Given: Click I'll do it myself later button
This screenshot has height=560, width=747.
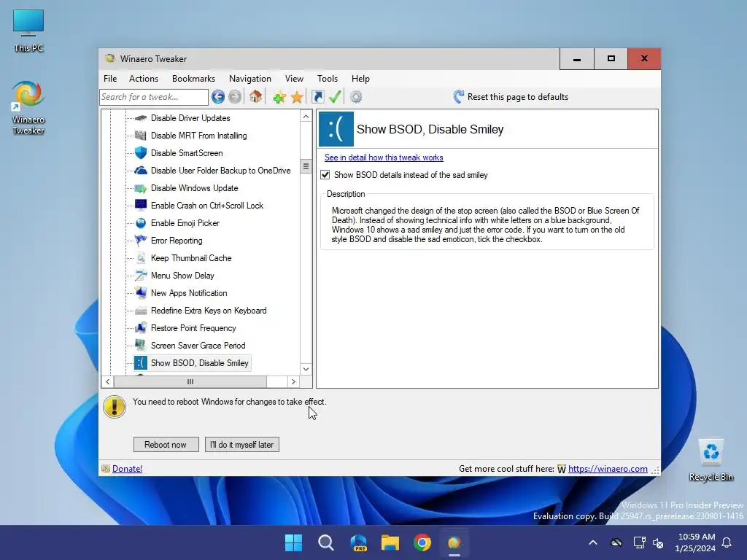Looking at the screenshot, I should [x=242, y=444].
